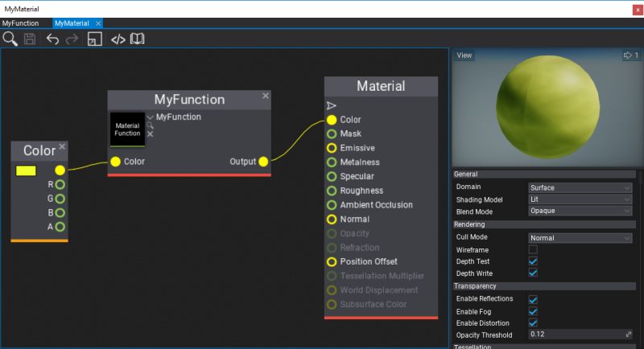Click the Normal input pin
The image size is (644, 349).
coord(332,220)
